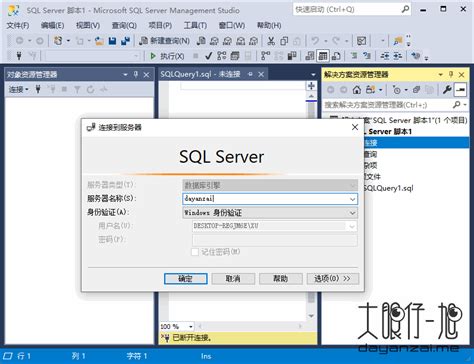
Task: Open the Connect (连接) dropdown in Object Explorer
Action: [x=19, y=89]
